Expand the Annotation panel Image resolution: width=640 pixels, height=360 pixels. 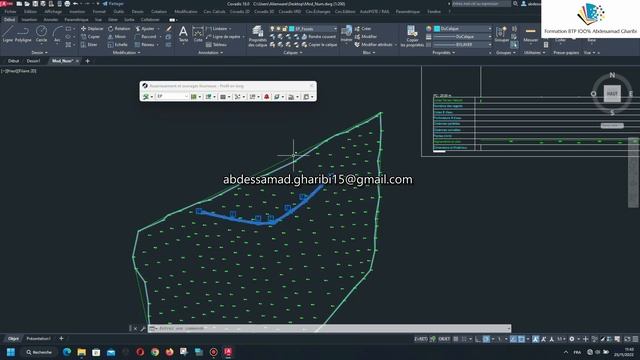210,53
